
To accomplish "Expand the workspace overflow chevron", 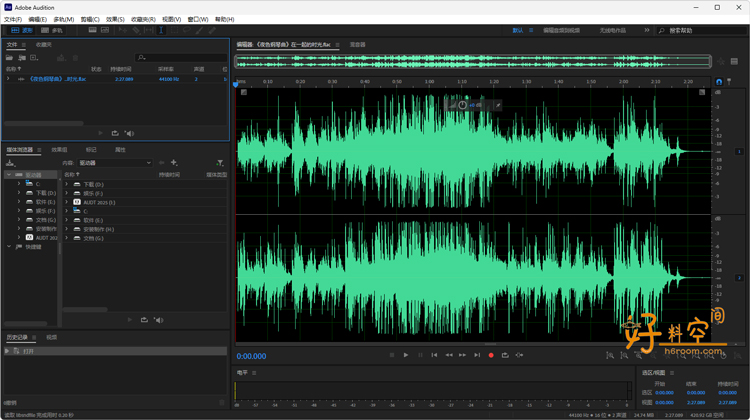I will pos(647,30).
